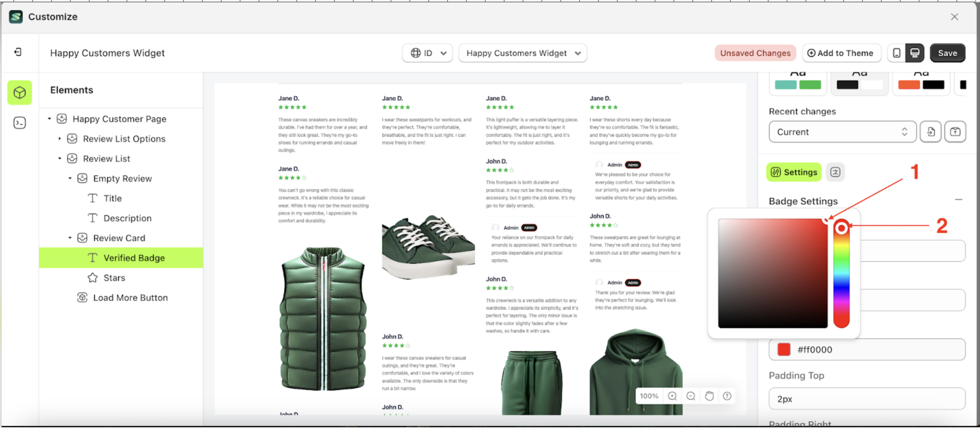Viewport: 980px width, 428px height.
Task: Activate the zoom in magnifier icon
Action: tap(672, 396)
